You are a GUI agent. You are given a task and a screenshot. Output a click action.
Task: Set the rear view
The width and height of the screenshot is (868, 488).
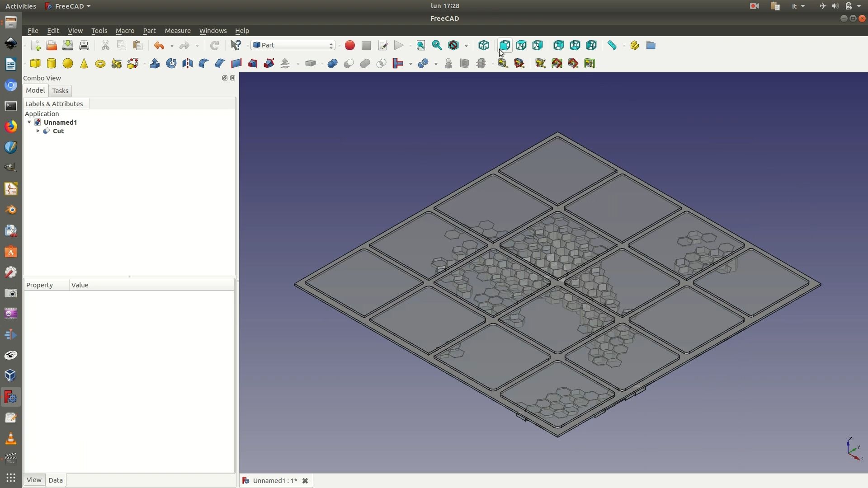click(x=559, y=45)
